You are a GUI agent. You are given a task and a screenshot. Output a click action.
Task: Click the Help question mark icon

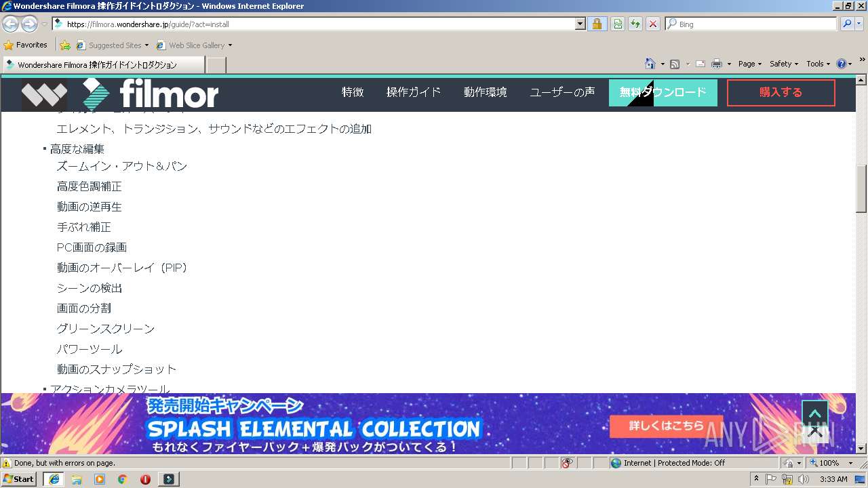842,64
